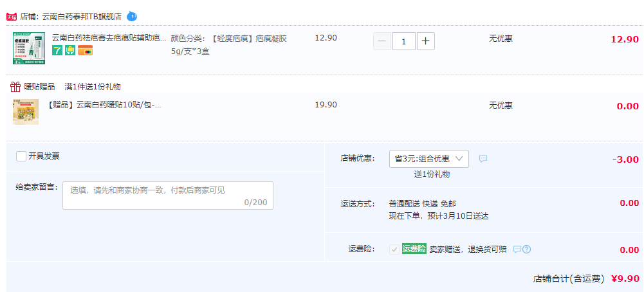The height and width of the screenshot is (292, 644).
Task: Click the red discount amount -3.00
Action: tap(625, 160)
